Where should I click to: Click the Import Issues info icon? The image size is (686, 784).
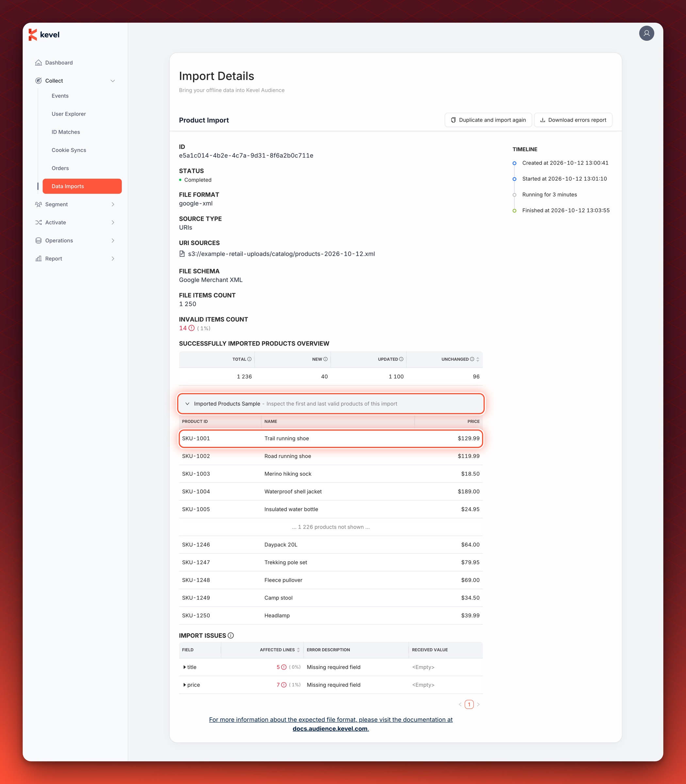pyautogui.click(x=231, y=635)
